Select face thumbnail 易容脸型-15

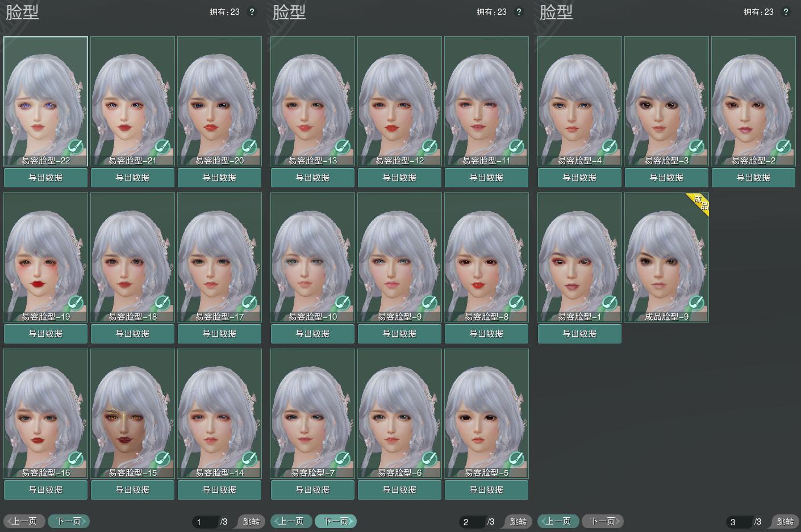click(133, 413)
